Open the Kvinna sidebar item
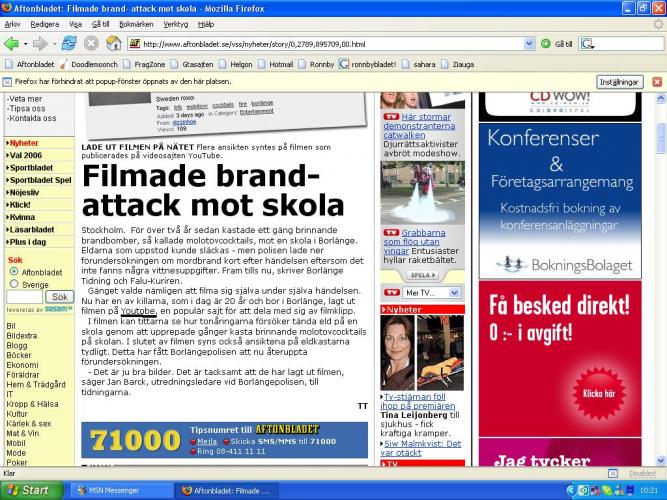 coord(21,217)
